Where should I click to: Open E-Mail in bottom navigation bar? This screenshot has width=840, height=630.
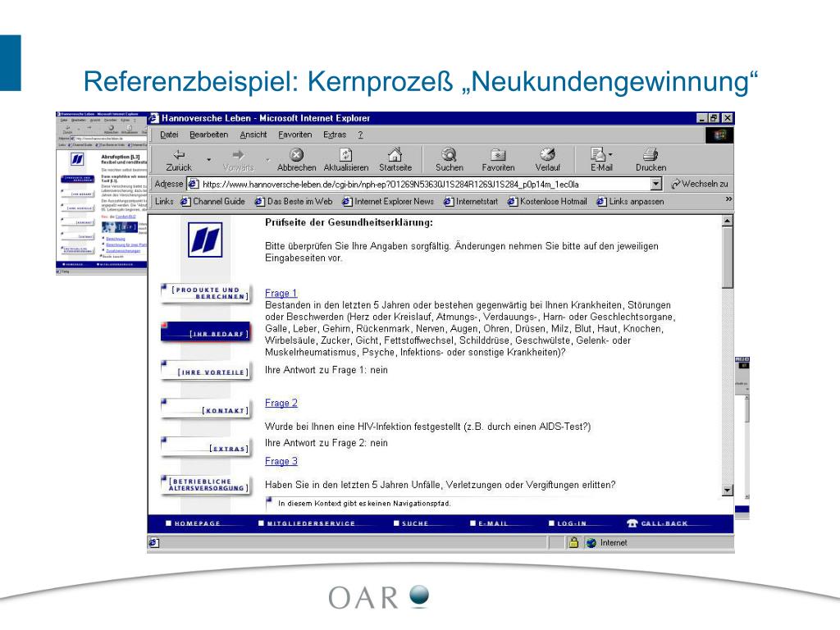click(489, 523)
